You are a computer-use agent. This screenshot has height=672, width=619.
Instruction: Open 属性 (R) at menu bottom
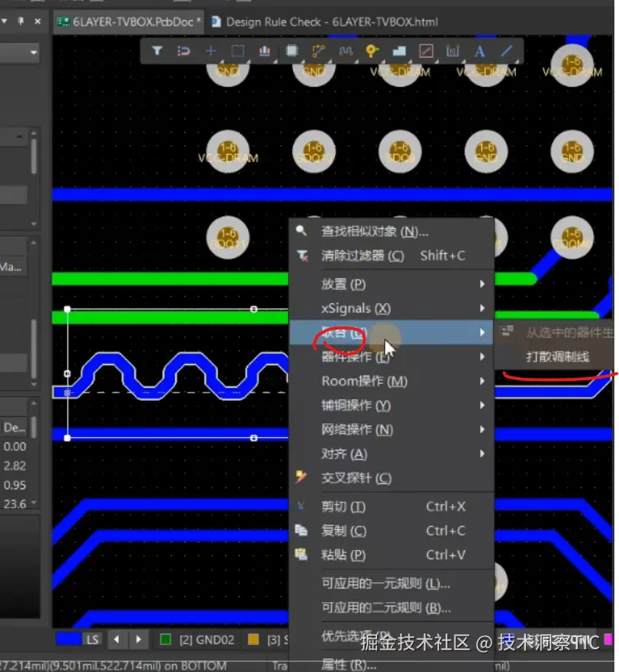392,665
